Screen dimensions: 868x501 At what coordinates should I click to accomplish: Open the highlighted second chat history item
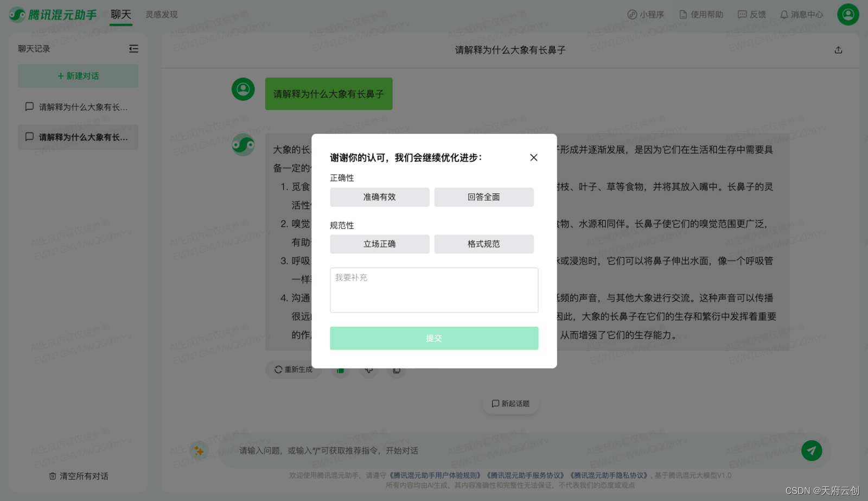tap(78, 137)
